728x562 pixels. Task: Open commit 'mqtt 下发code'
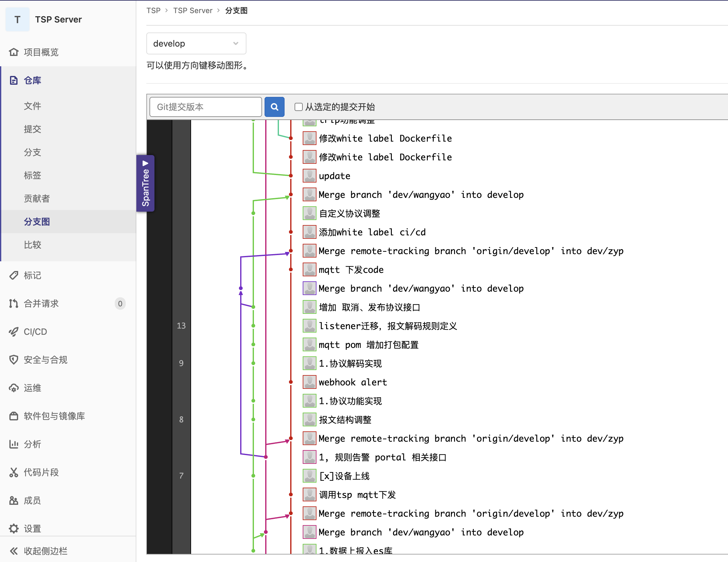351,269
